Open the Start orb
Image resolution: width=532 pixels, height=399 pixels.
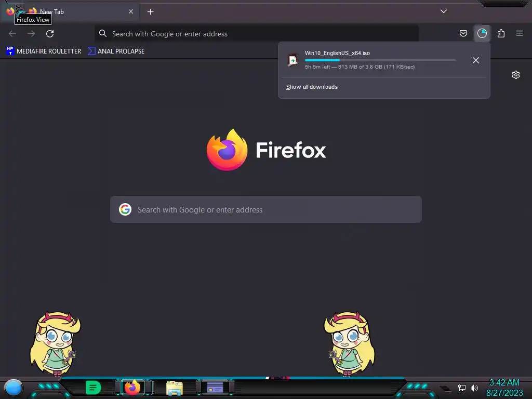13,388
